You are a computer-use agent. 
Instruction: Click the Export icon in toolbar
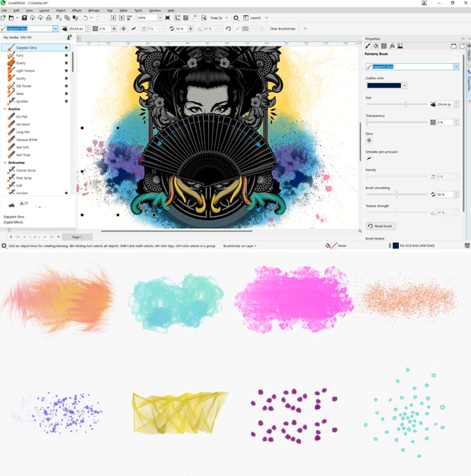pyautogui.click(x=122, y=18)
